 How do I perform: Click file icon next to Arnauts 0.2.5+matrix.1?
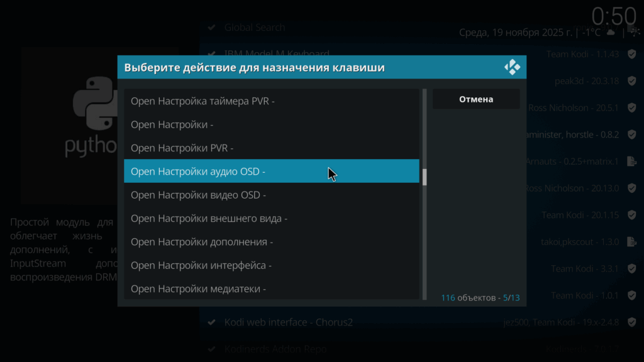click(x=631, y=162)
